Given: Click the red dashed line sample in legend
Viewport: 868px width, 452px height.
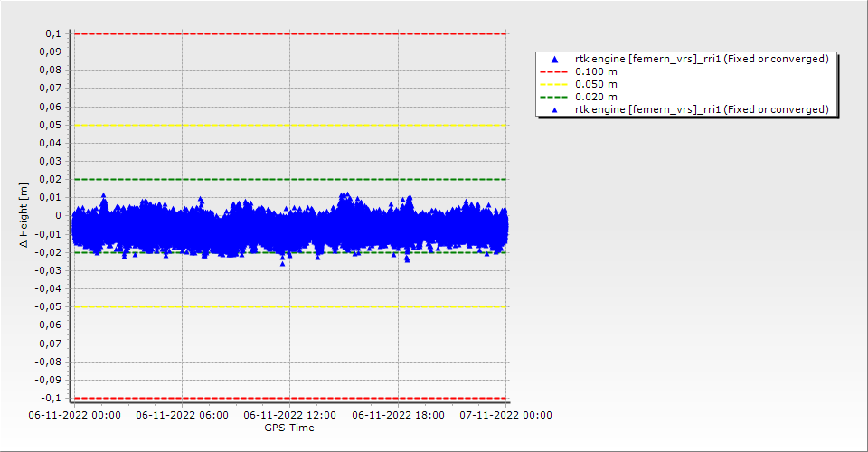Looking at the screenshot, I should pyautogui.click(x=555, y=71).
